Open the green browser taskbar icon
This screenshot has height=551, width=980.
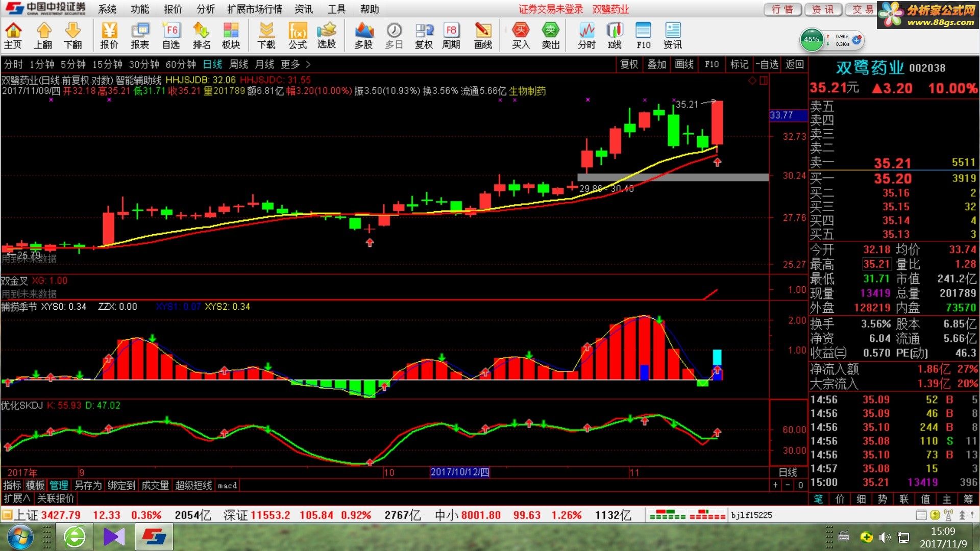[x=75, y=537]
